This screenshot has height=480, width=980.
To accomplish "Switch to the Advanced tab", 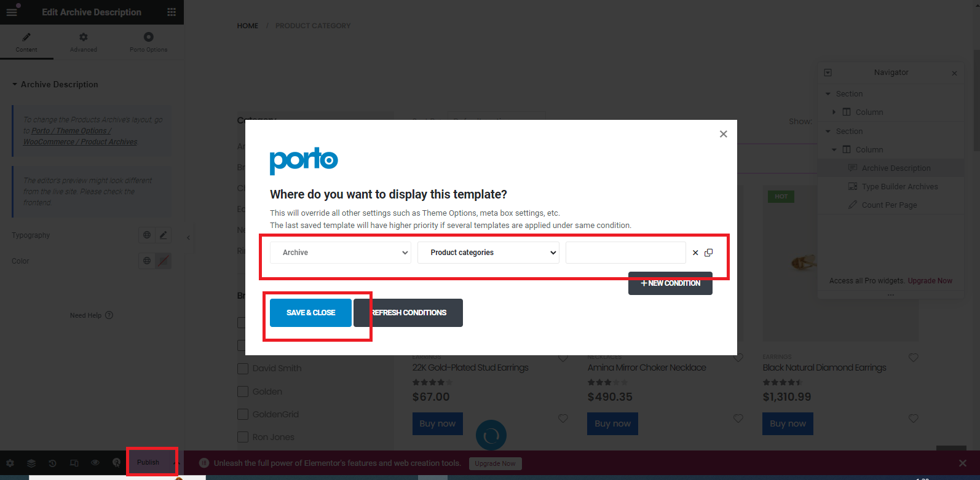I will pos(84,42).
